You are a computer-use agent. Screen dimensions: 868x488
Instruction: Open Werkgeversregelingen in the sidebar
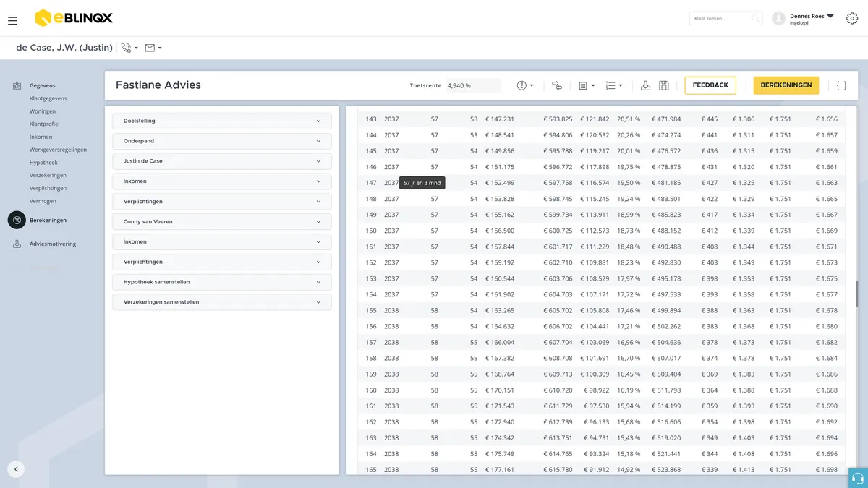coord(58,150)
